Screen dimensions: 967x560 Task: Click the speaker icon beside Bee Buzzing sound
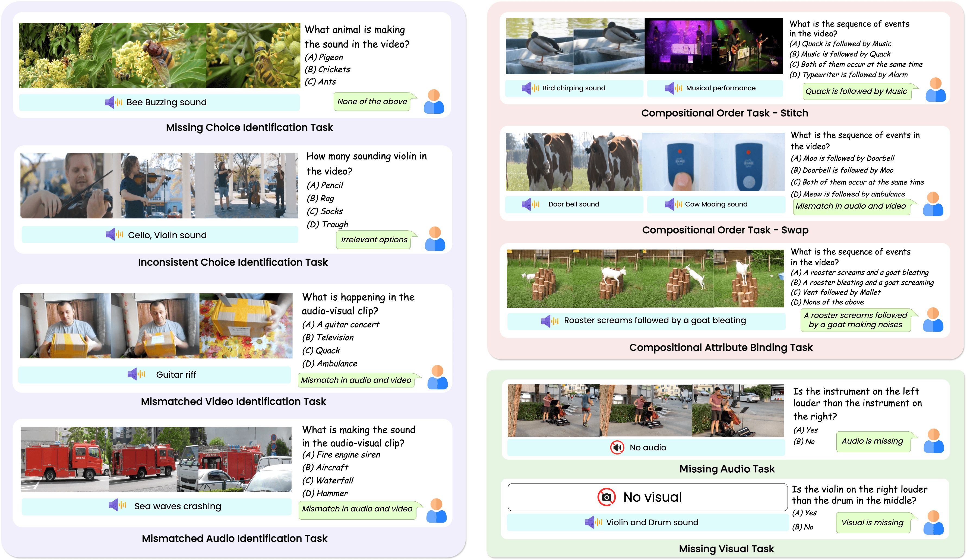pyautogui.click(x=113, y=102)
